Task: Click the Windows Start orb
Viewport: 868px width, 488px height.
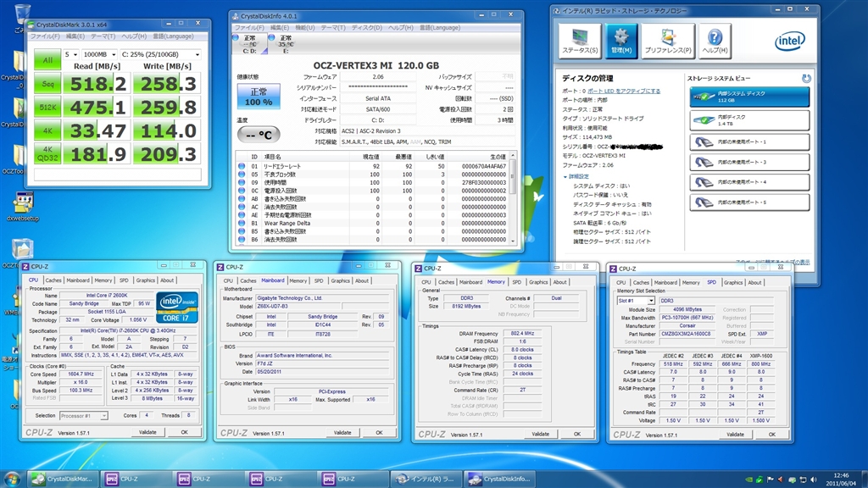Action: pos(13,478)
